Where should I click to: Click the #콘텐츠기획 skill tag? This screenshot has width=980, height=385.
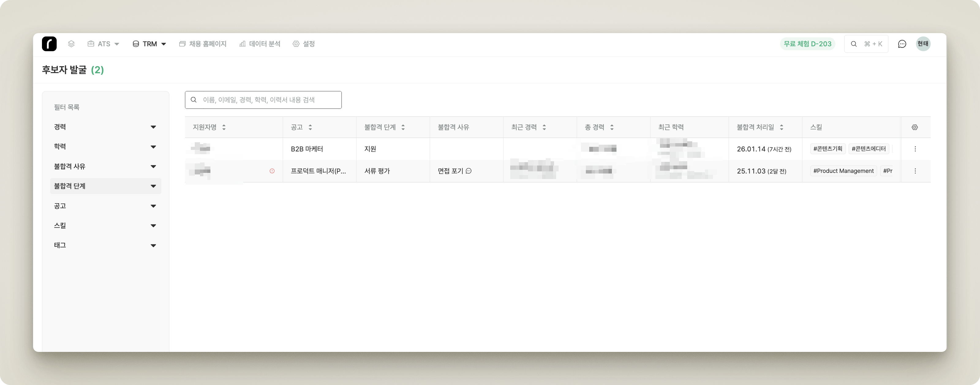pyautogui.click(x=827, y=149)
